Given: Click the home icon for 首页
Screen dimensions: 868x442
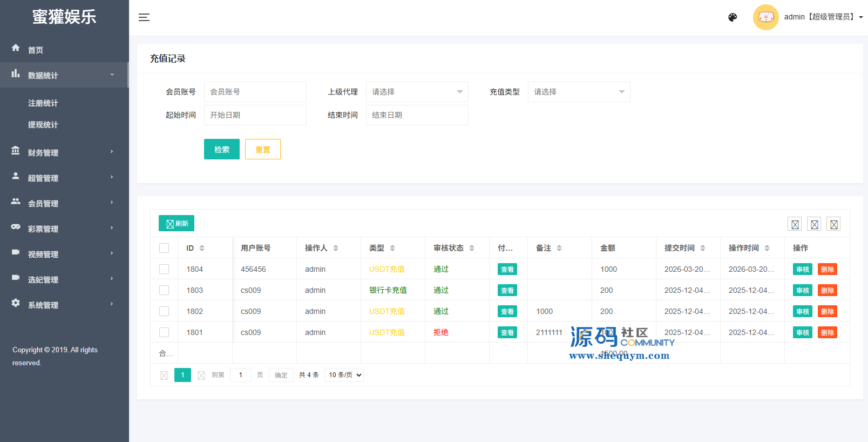Looking at the screenshot, I should tap(16, 48).
